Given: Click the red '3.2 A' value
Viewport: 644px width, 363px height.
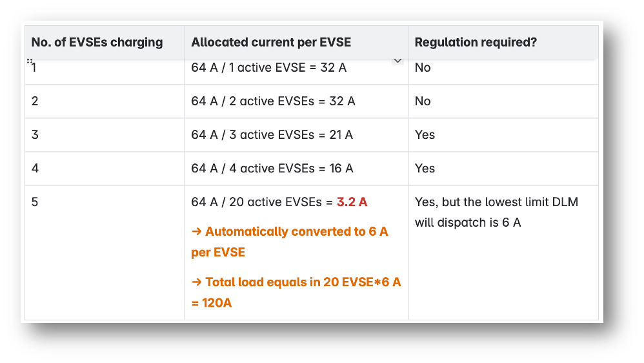Looking at the screenshot, I should click(352, 202).
